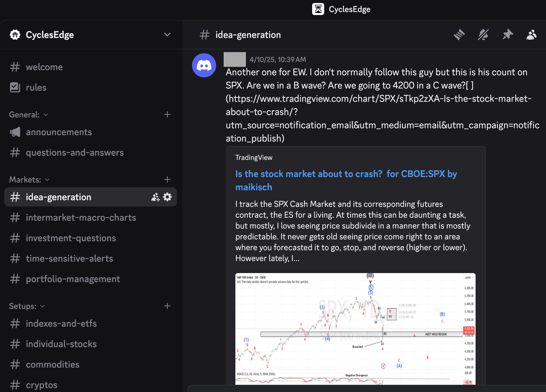Viewport: 546px width, 392px height.
Task: Open the message author's Discord avatar
Action: [x=204, y=65]
